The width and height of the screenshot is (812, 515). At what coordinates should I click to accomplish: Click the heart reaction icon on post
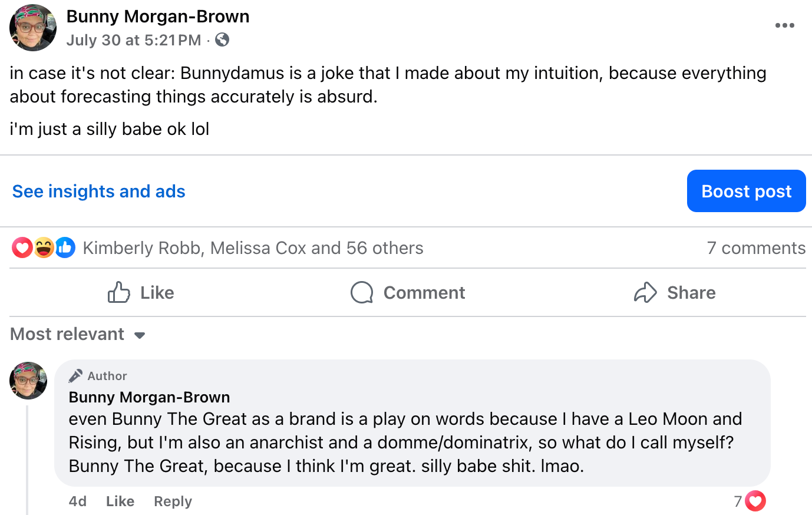[22, 248]
